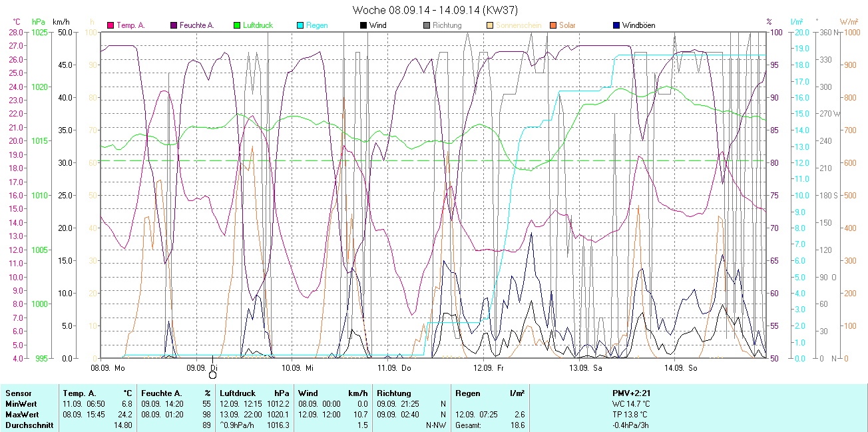Click 'Regen' label in the legend
This screenshot has height=432, width=868.
317,25
